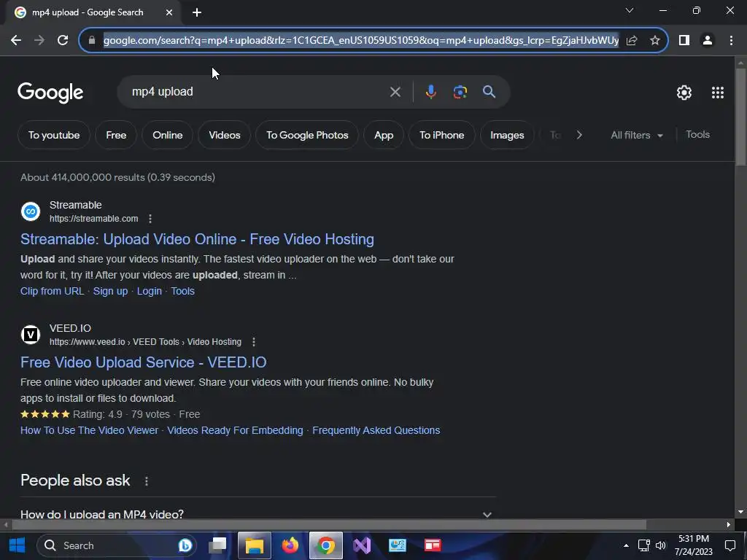Select the Free filter chip

coord(116,135)
